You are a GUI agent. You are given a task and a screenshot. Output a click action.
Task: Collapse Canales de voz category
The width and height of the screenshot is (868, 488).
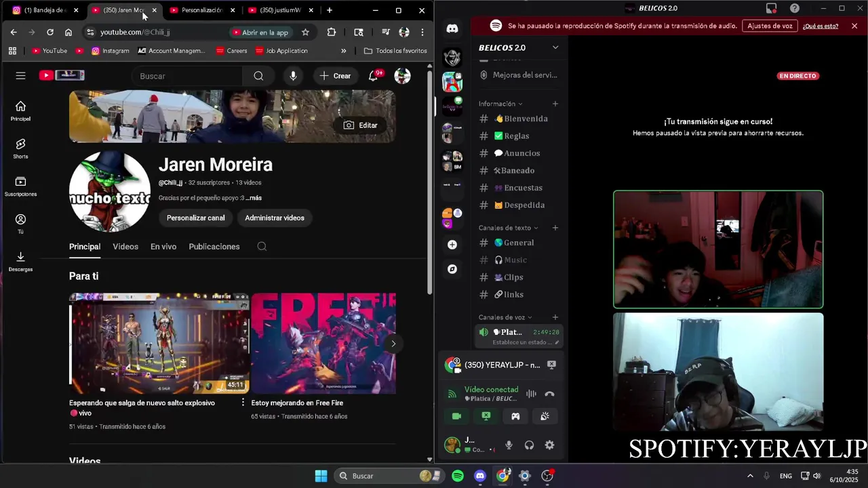pos(505,317)
